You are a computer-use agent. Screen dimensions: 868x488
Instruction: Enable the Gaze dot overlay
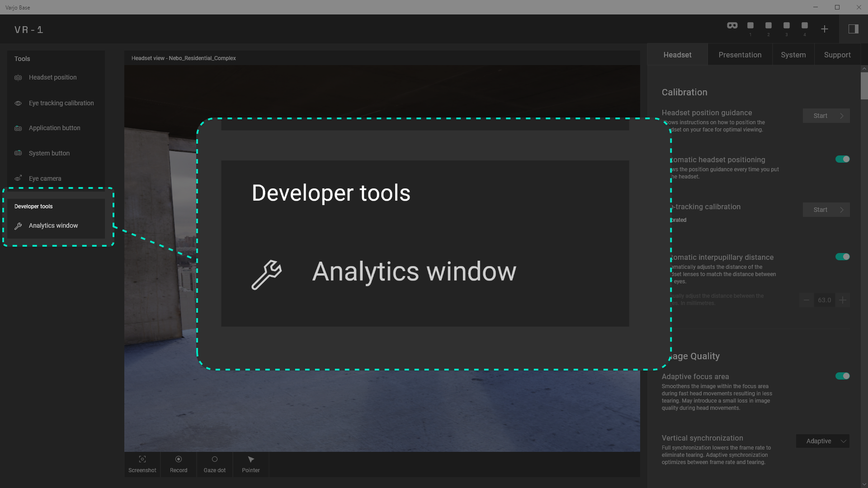pos(215,464)
